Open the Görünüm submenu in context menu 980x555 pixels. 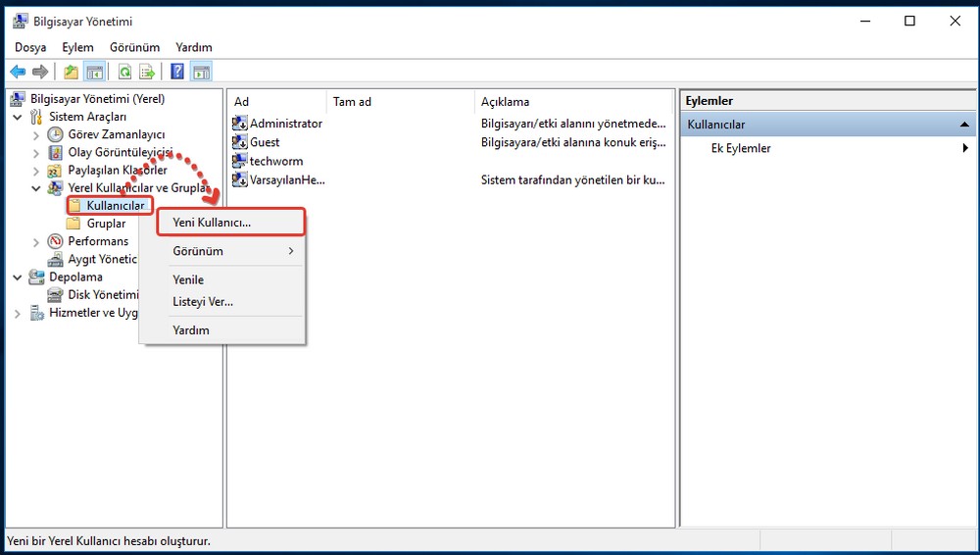tap(198, 251)
